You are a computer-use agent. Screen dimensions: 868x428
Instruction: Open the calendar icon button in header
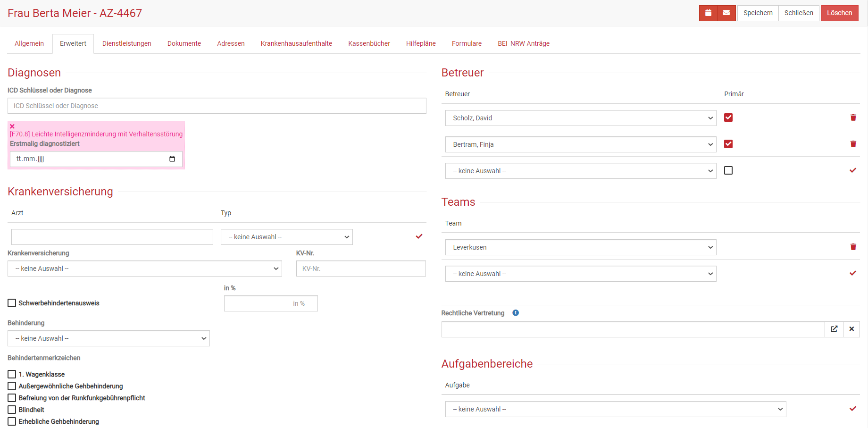pos(708,13)
